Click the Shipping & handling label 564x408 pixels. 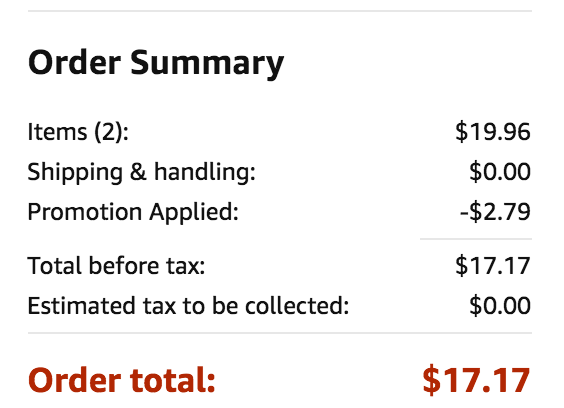(x=142, y=172)
